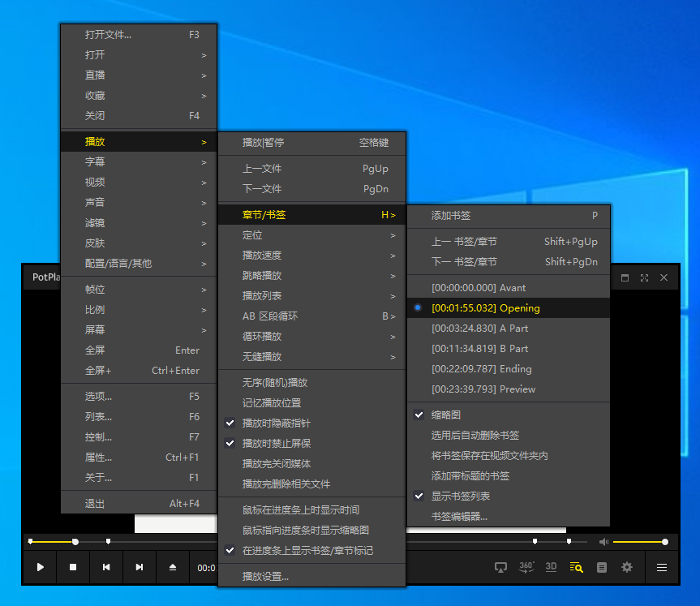This screenshot has width=700, height=606.
Task: Enable 记忆播放位置
Action: tap(311, 403)
